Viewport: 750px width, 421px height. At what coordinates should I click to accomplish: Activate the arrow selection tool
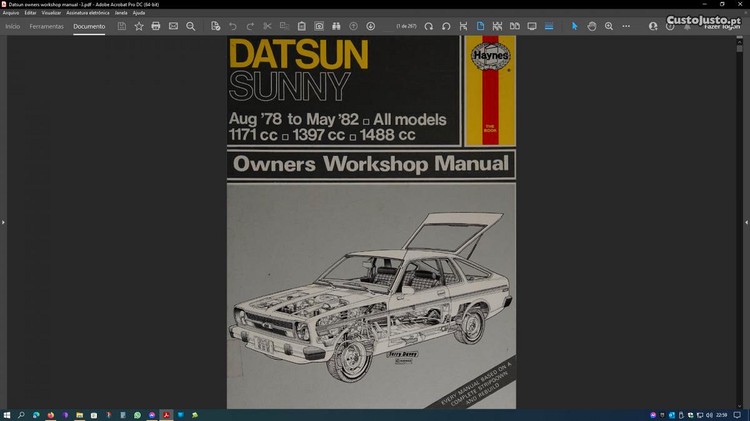(575, 26)
